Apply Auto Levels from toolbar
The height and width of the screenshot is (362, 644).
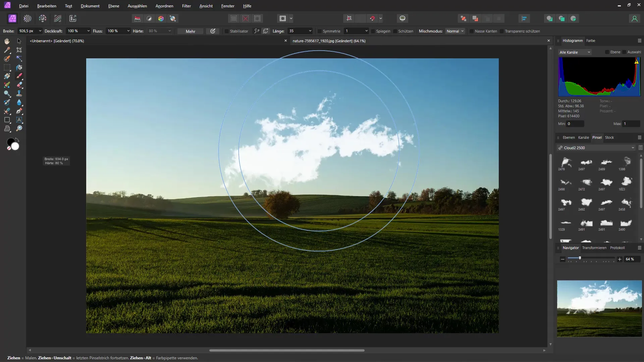[138, 18]
